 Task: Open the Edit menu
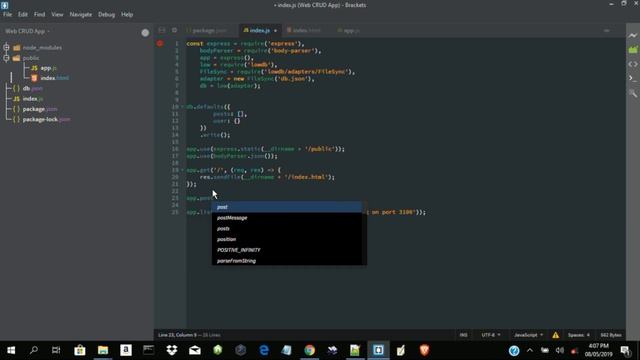point(22,14)
